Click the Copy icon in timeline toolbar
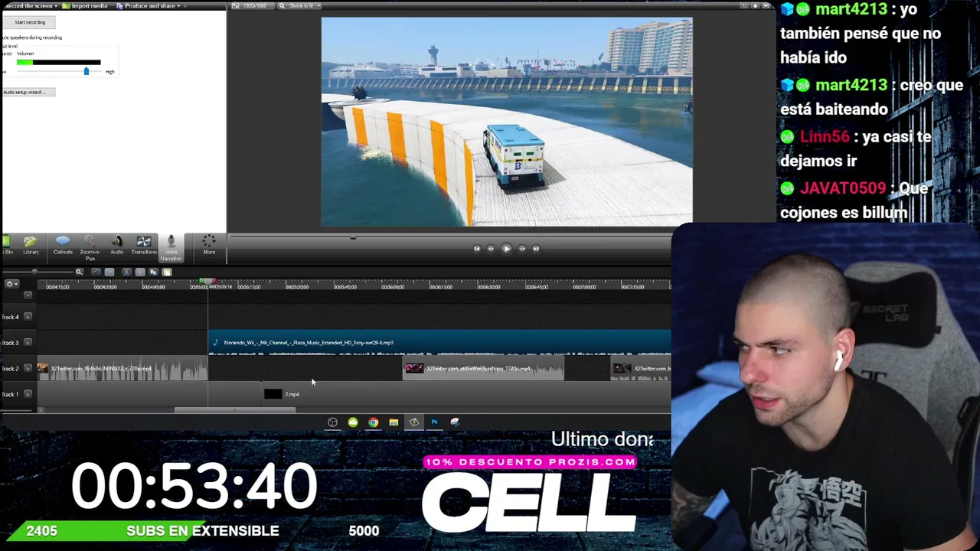Image resolution: width=980 pixels, height=551 pixels. click(153, 272)
